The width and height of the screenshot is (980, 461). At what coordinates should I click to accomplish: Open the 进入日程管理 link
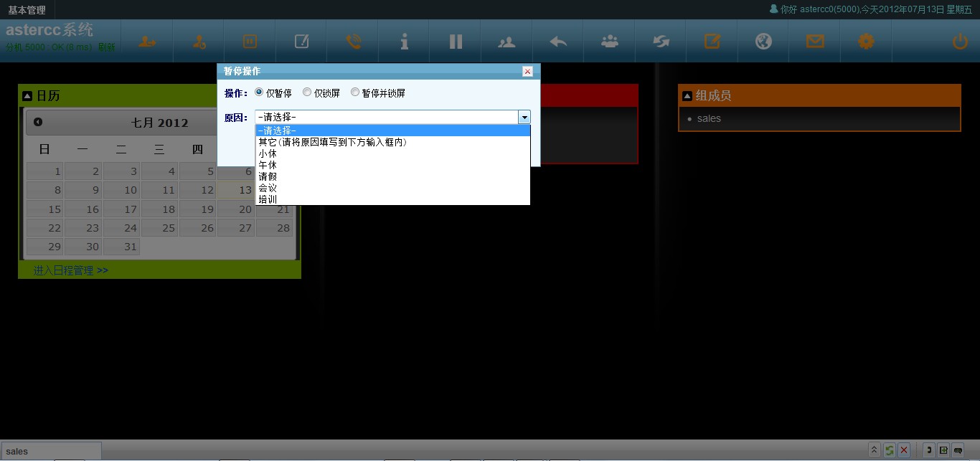coord(70,270)
